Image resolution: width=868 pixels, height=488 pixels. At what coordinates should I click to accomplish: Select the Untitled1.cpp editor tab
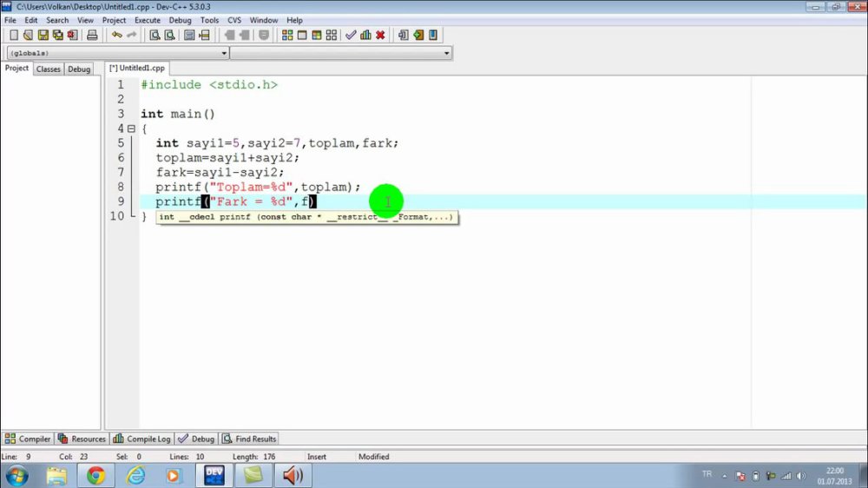[137, 68]
